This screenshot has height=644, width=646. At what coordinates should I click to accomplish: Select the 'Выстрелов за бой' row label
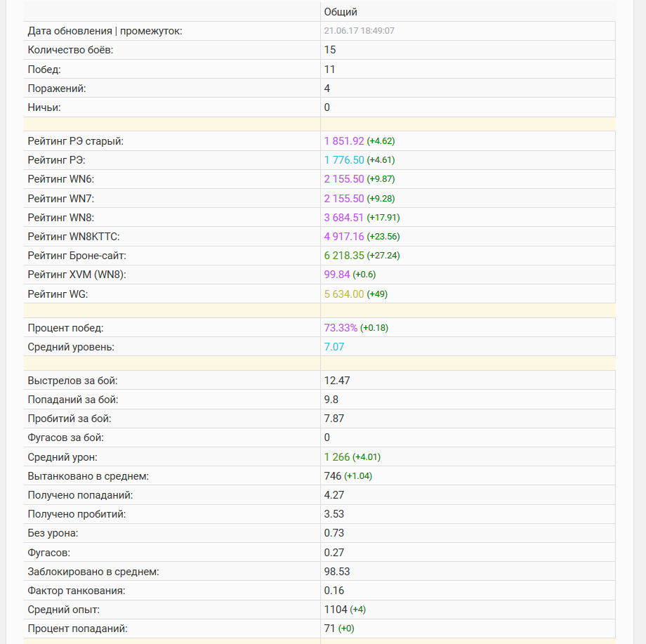click(x=72, y=381)
